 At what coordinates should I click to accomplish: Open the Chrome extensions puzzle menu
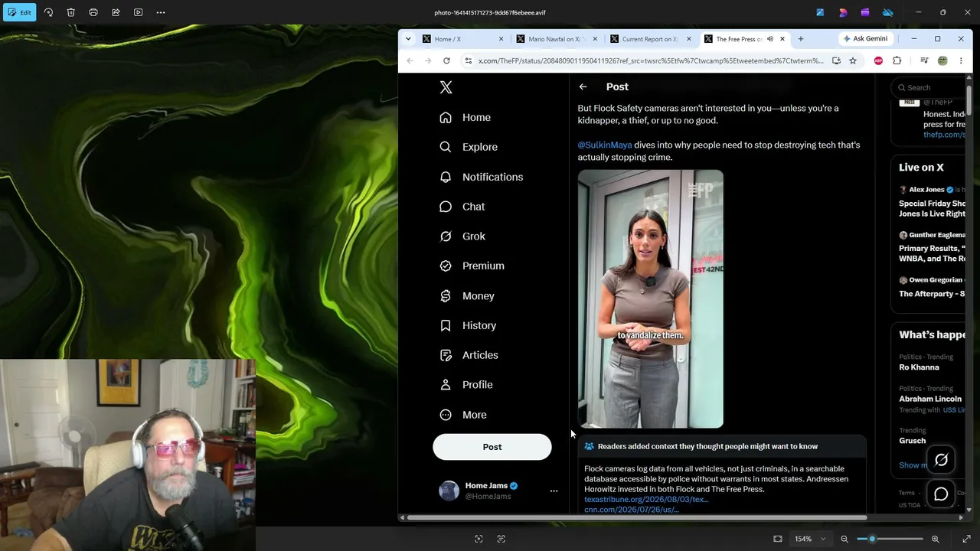click(x=897, y=60)
